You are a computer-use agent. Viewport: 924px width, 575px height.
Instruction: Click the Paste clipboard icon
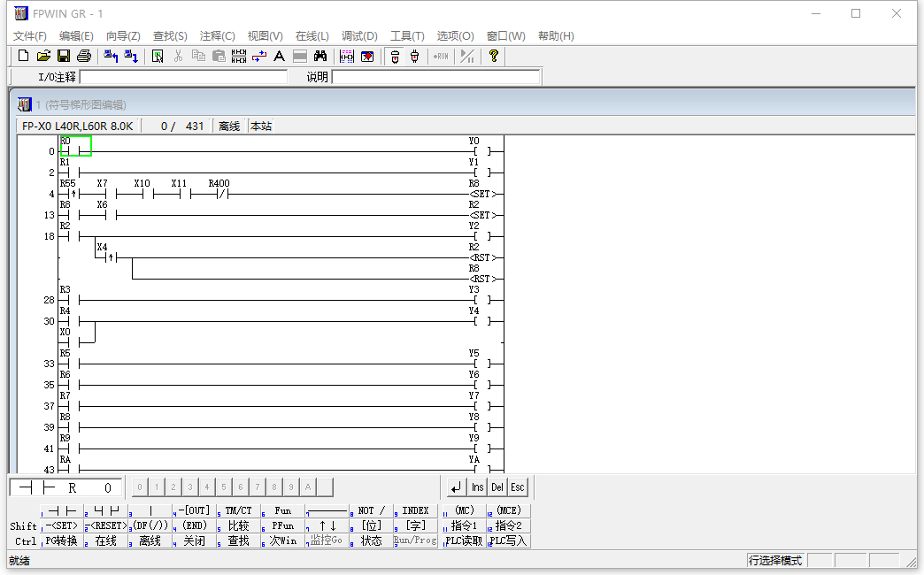click(219, 56)
